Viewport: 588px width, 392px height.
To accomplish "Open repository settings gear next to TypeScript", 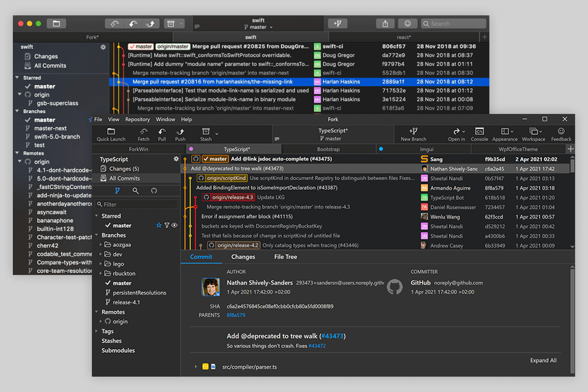I will 176,159.
